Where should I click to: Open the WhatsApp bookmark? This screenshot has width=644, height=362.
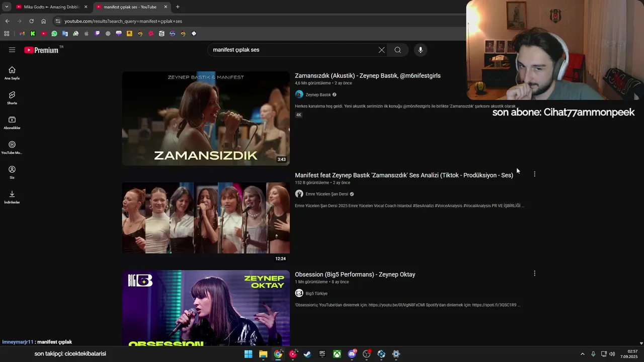(x=54, y=34)
